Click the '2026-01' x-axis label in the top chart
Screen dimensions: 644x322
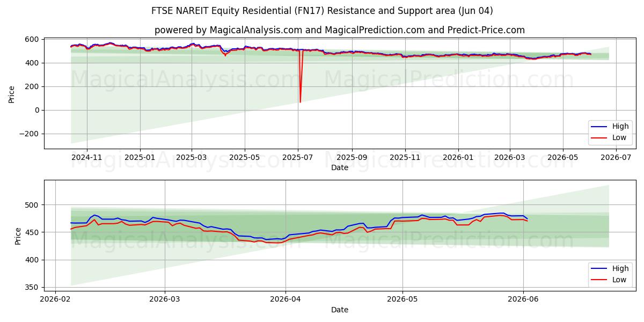pos(458,158)
